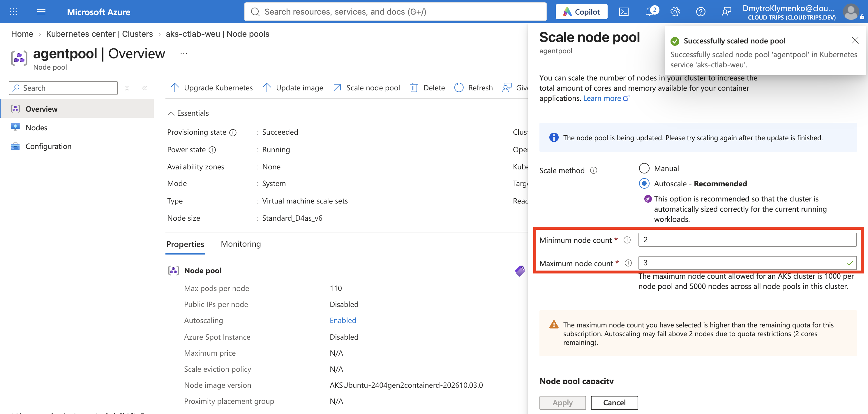The width and height of the screenshot is (868, 414).
Task: Click Delete in the toolbar
Action: (x=428, y=88)
